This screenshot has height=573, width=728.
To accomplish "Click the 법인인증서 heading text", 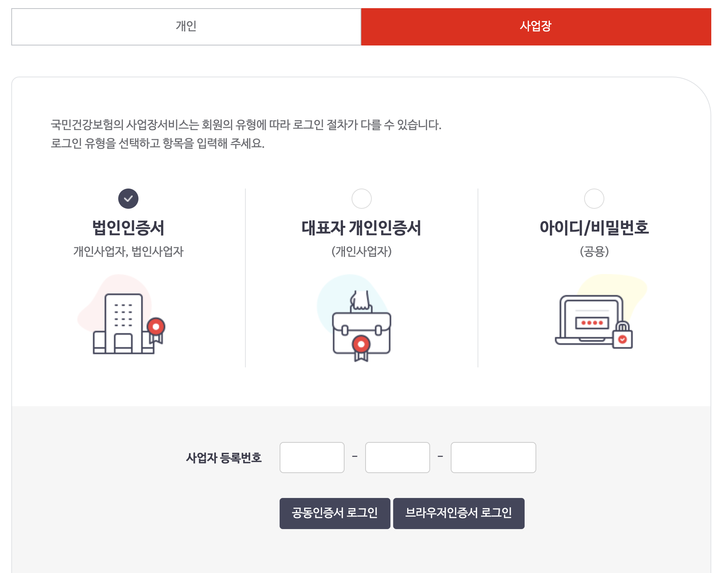I will (x=128, y=228).
